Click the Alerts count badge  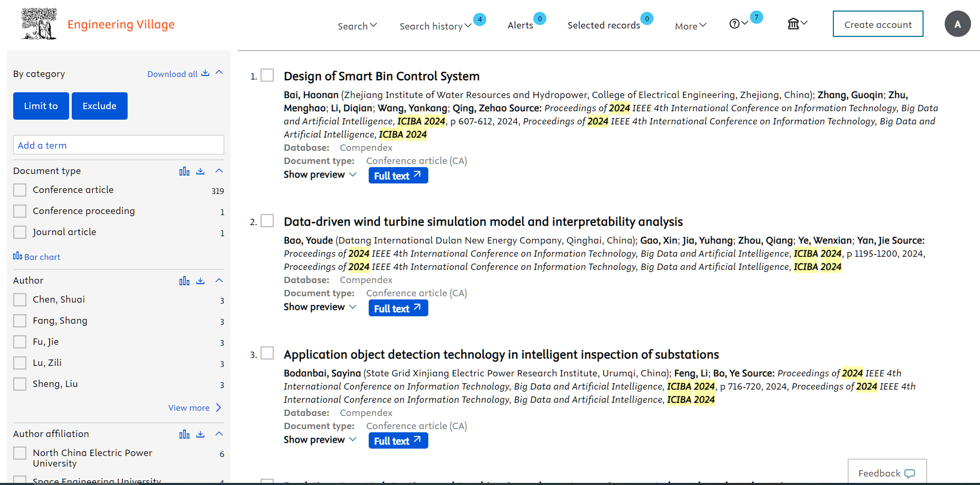(540, 18)
